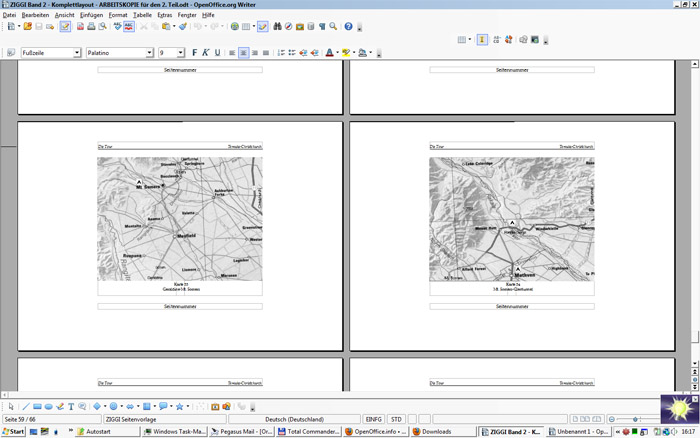
Task: Toggle bold formatting (F) button
Action: point(194,52)
